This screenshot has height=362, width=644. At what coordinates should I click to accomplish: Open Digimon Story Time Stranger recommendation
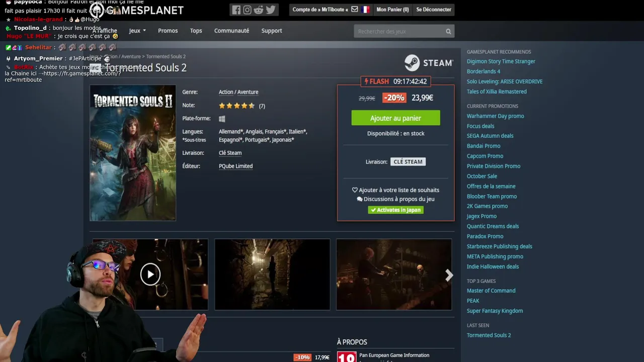(x=501, y=61)
